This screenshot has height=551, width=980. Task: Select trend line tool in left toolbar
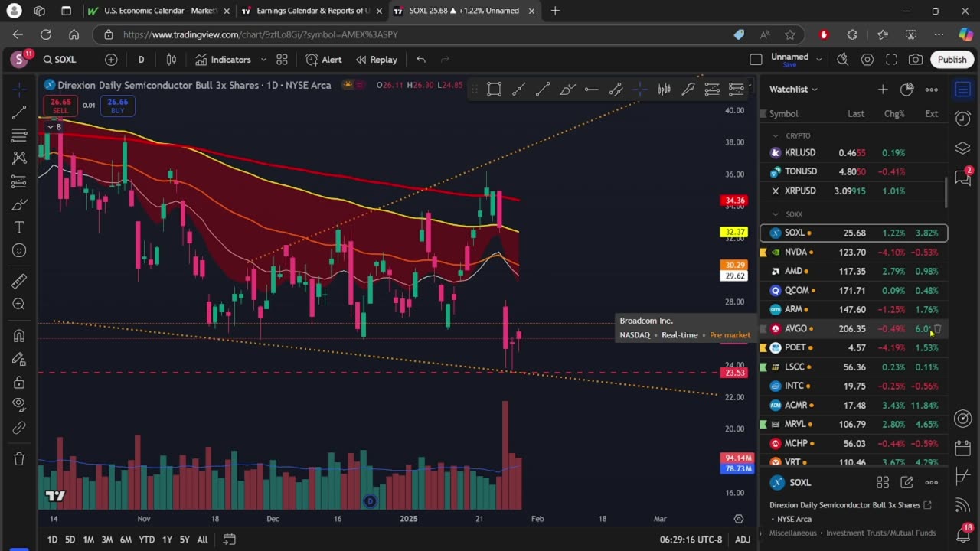pyautogui.click(x=19, y=112)
